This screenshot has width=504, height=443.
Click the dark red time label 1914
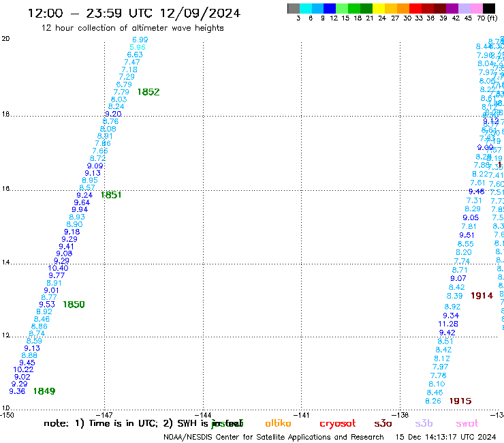click(x=482, y=296)
